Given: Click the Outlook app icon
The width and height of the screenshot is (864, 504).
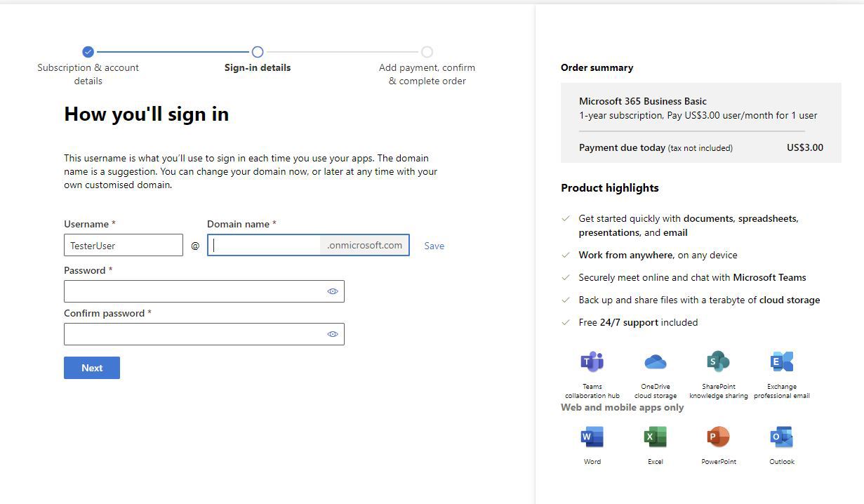Looking at the screenshot, I should (x=781, y=437).
